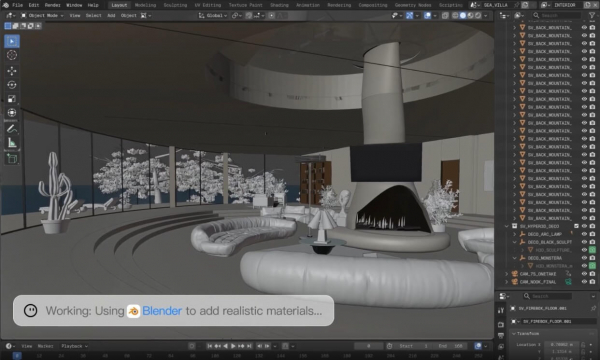600x360 pixels.
Task: Collapse the SV_HYPER3D_DECO collection
Action: click(507, 226)
